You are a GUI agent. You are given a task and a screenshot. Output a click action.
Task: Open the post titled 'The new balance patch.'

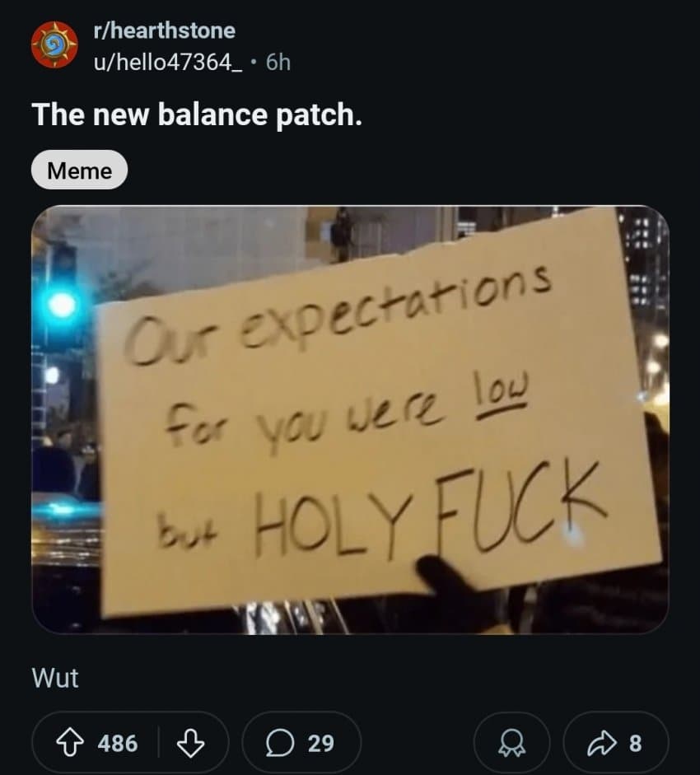(197, 114)
